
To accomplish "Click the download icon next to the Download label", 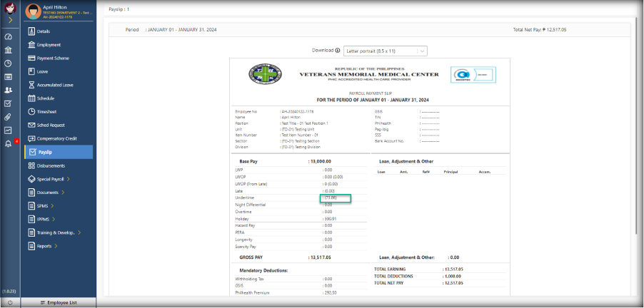I will pyautogui.click(x=338, y=51).
